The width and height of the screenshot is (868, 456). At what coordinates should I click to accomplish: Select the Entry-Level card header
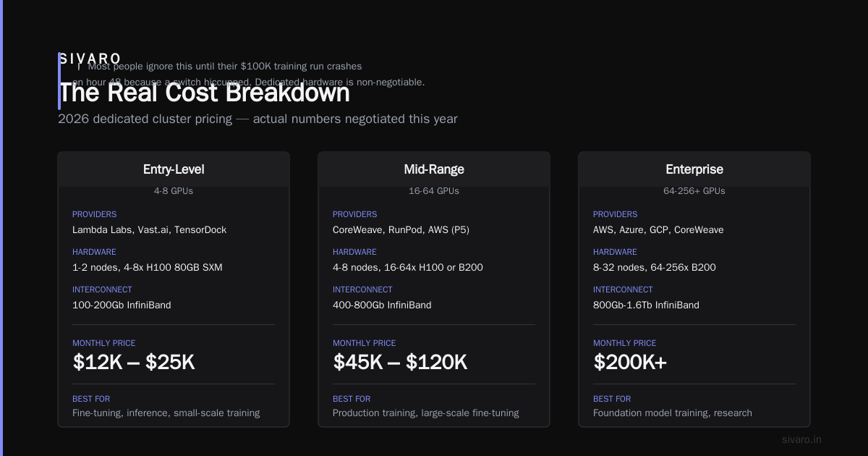tap(174, 169)
